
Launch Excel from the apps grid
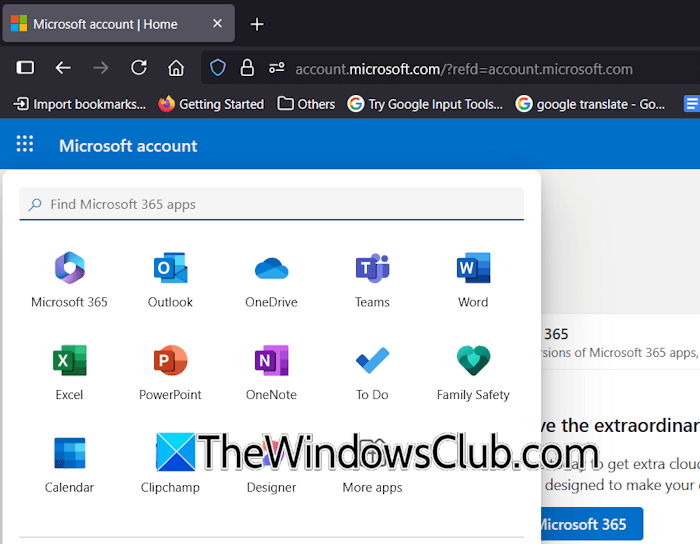[70, 360]
